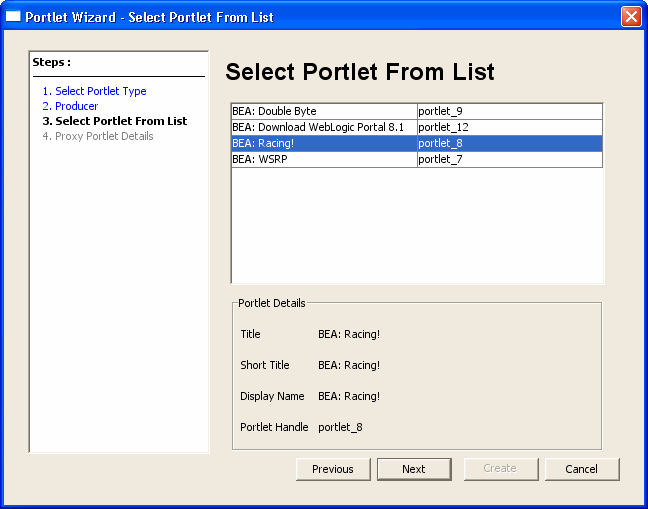Screen dimensions: 648x509
Task: Click the Previous button
Action: point(333,469)
